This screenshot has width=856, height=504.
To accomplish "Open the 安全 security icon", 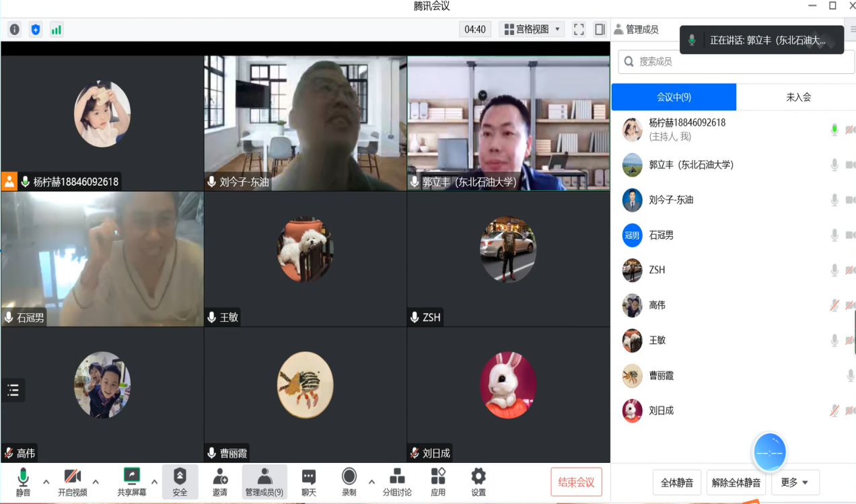I will [180, 477].
